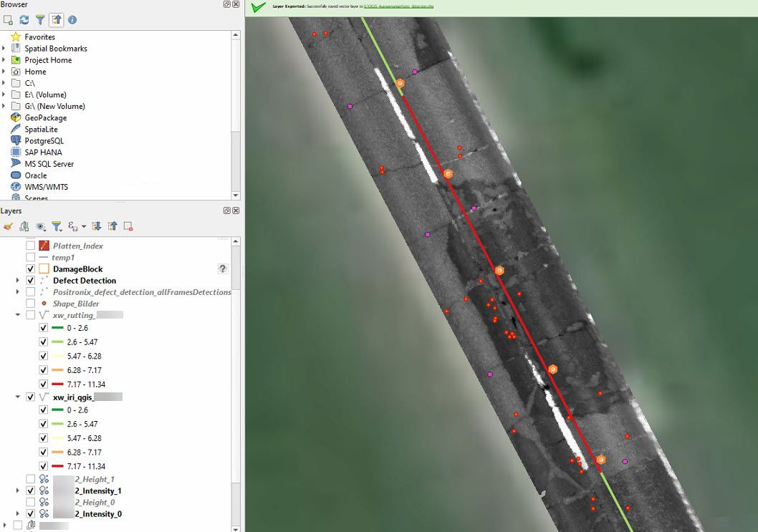758x532 pixels.
Task: Undock the Layers panel
Action: pyautogui.click(x=226, y=211)
